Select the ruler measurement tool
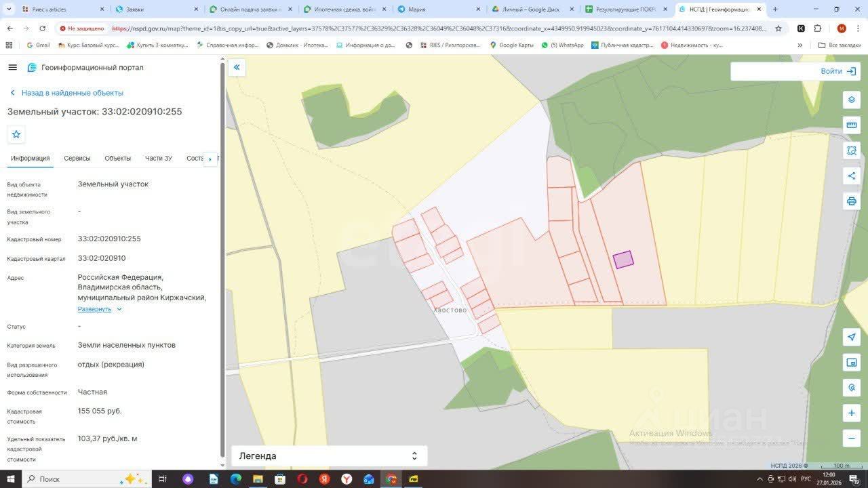 click(x=852, y=125)
